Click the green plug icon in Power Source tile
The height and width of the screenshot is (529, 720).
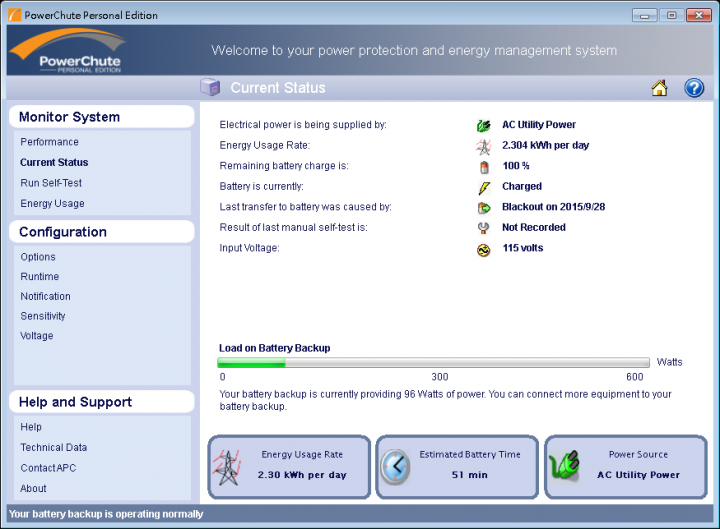pyautogui.click(x=564, y=466)
